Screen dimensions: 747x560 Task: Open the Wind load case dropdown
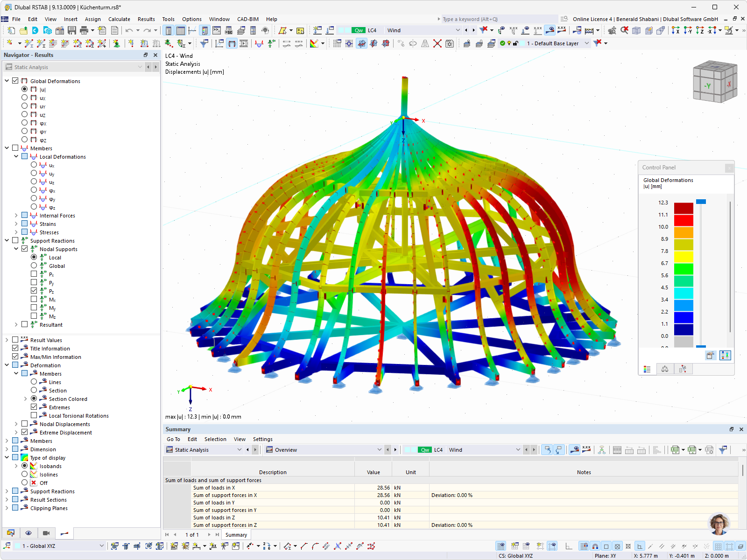pos(423,30)
